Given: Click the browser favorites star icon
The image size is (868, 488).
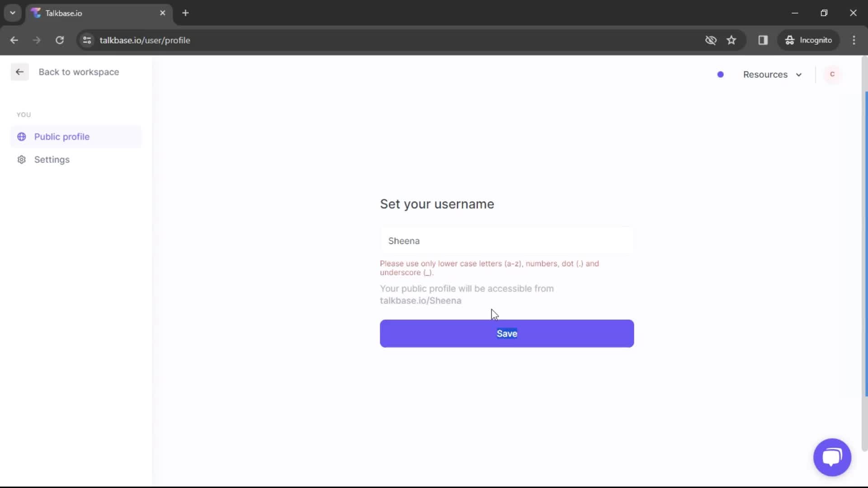Looking at the screenshot, I should point(732,40).
